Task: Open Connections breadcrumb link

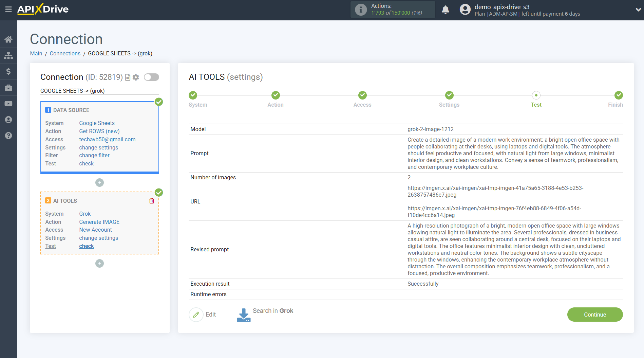Action: tap(65, 53)
